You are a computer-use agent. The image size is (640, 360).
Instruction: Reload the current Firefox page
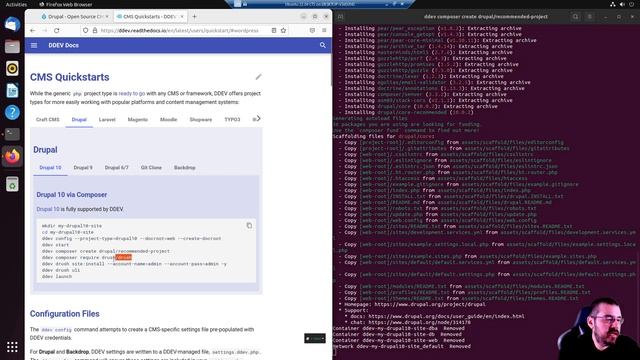(57, 31)
